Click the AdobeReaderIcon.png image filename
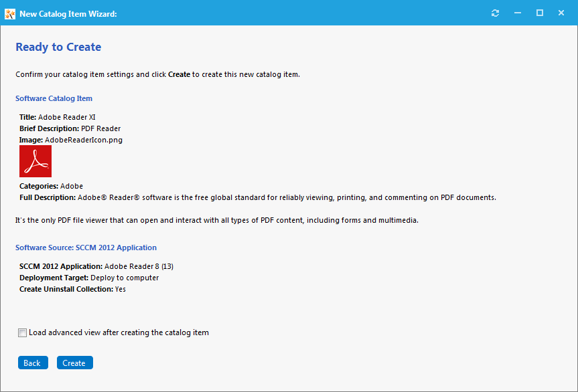This screenshot has width=578, height=392. [x=83, y=140]
